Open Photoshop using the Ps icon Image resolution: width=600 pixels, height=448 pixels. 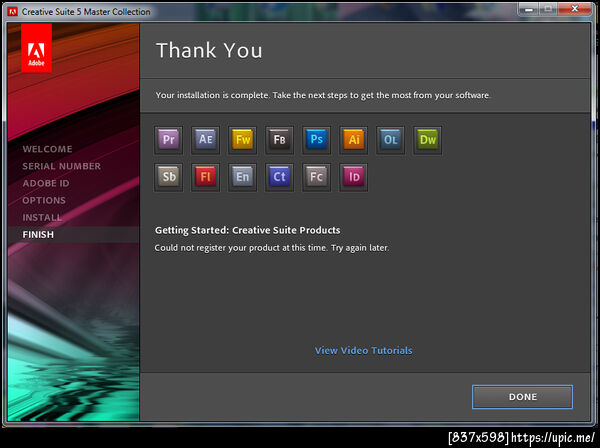point(316,140)
